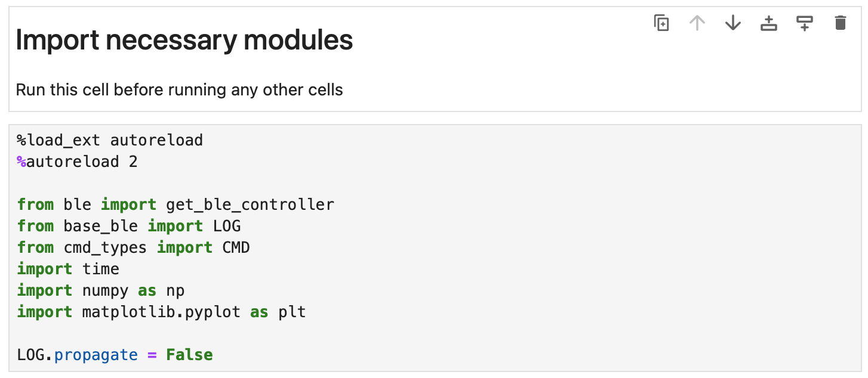Duplicate the Import necessary modules cell

tap(661, 23)
